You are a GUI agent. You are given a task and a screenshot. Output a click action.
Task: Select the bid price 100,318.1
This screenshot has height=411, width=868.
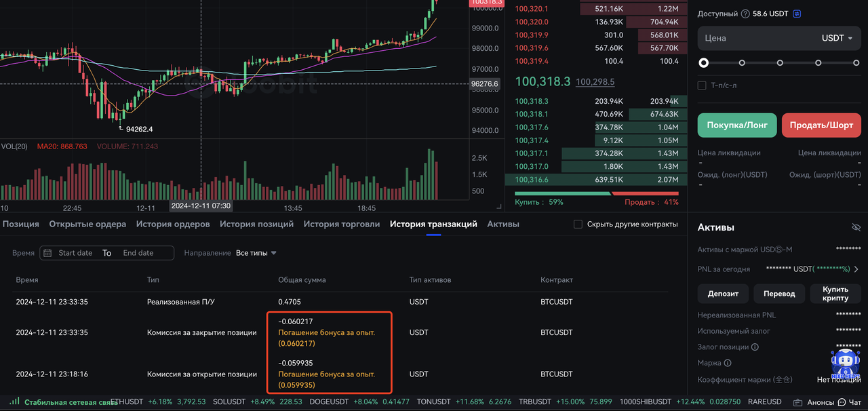click(532, 115)
